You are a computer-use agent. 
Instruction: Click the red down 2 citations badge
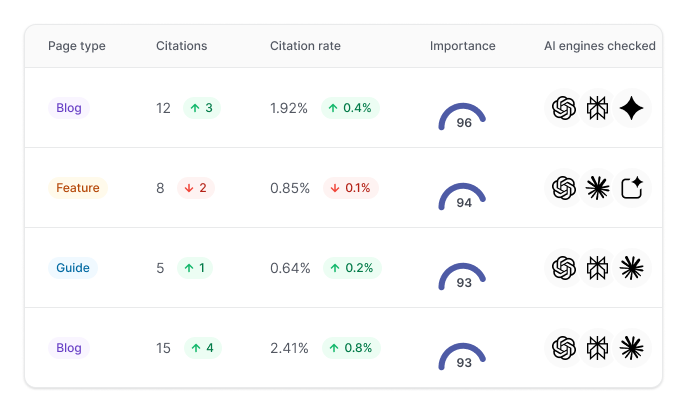coord(195,188)
